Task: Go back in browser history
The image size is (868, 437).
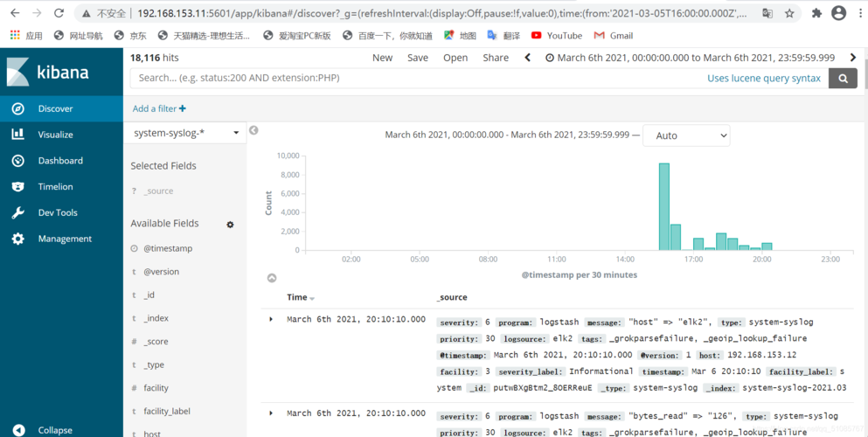Action: (x=16, y=13)
